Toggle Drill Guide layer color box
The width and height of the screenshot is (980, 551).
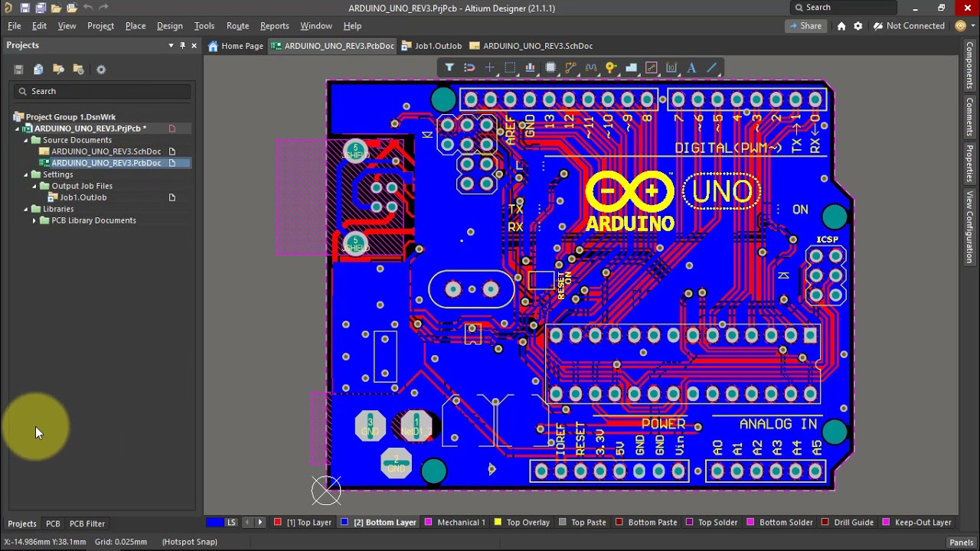click(x=825, y=523)
